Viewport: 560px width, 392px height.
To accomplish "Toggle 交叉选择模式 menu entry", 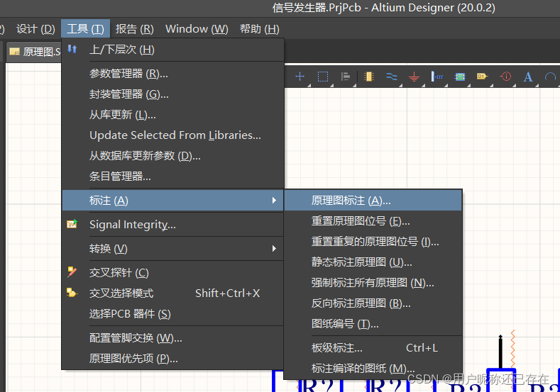I will 173,293.
